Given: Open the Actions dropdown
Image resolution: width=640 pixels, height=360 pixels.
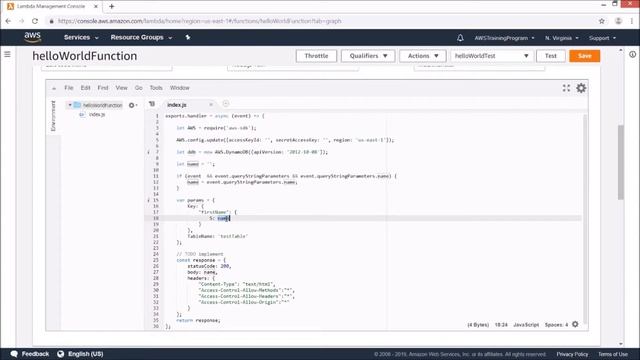Looking at the screenshot, I should tap(422, 56).
